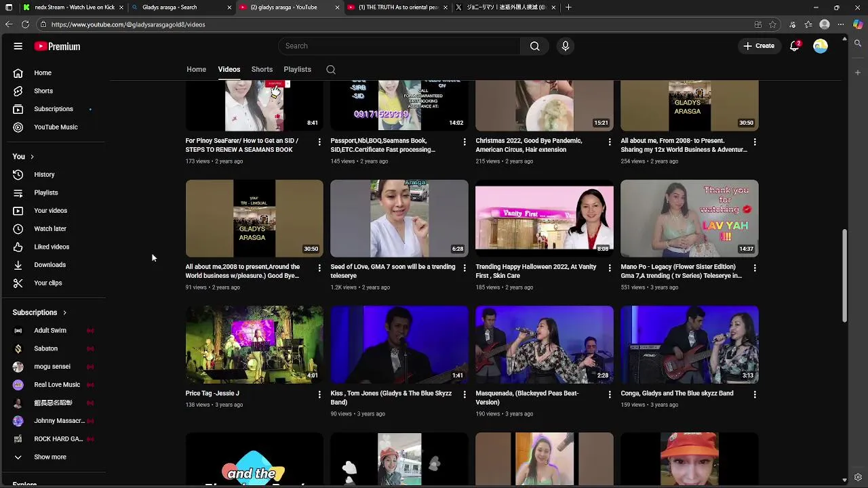Switch to nedx Stream Kick browser tab
This screenshot has width=868, height=488.
(73, 7)
